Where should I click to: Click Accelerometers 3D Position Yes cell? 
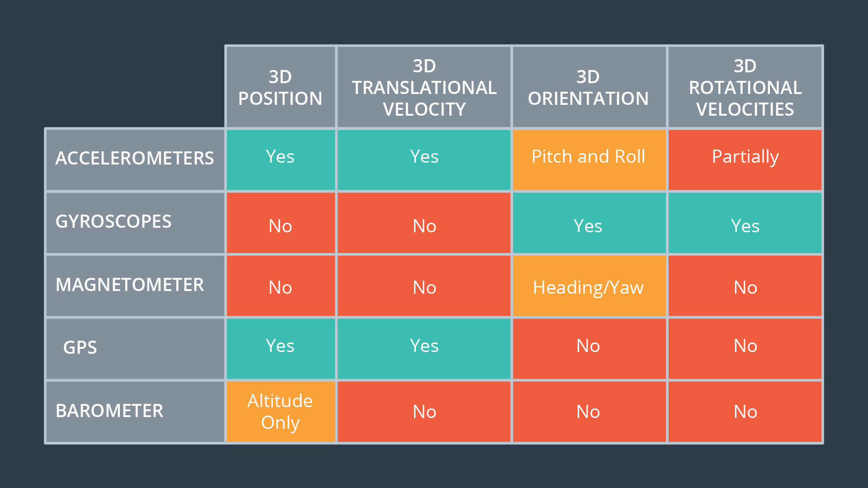(280, 160)
